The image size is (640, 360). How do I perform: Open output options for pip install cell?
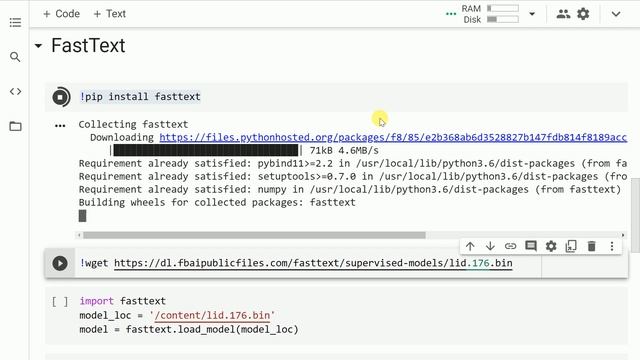(x=60, y=126)
